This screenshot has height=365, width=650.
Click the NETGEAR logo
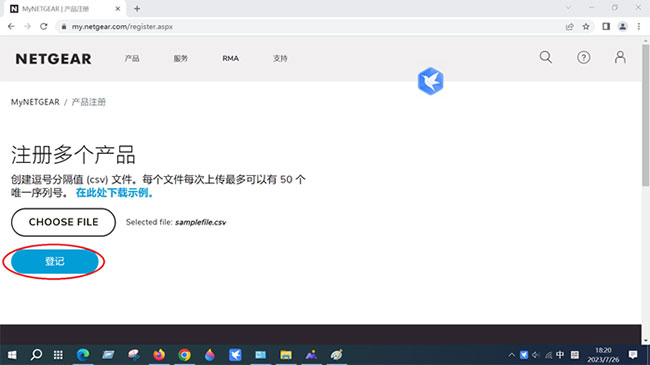[53, 59]
